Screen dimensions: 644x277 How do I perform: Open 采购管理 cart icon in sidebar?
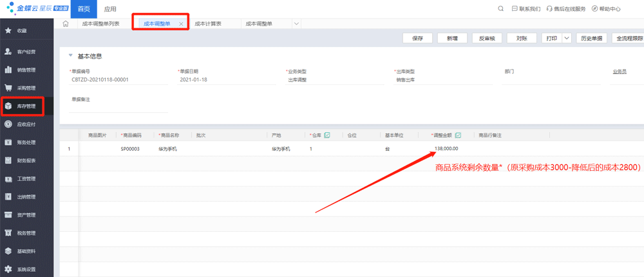click(8, 88)
